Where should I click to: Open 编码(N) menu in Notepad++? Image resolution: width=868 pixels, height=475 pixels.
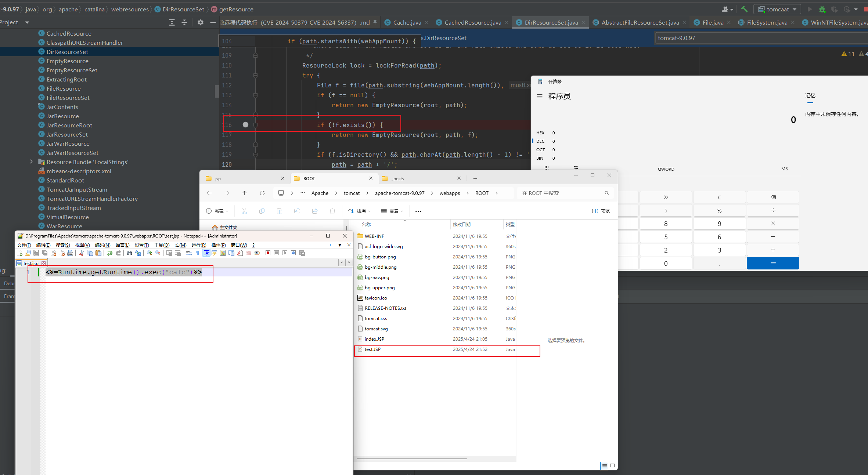pyautogui.click(x=102, y=245)
